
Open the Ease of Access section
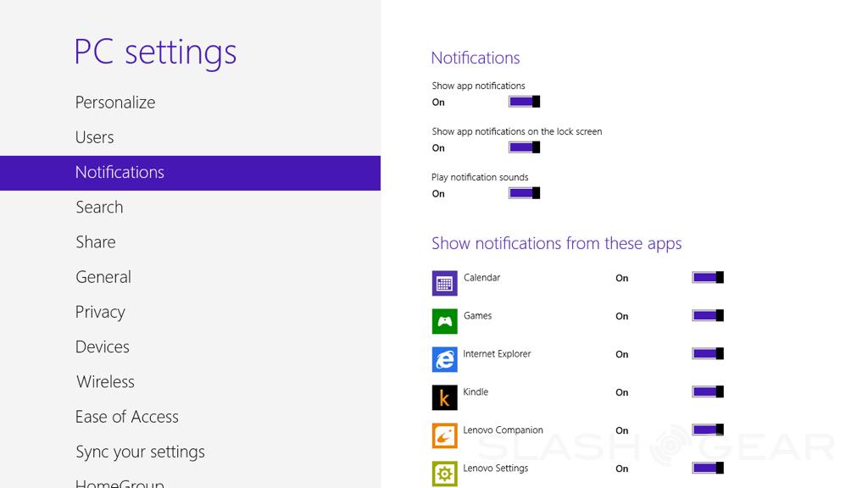click(127, 417)
